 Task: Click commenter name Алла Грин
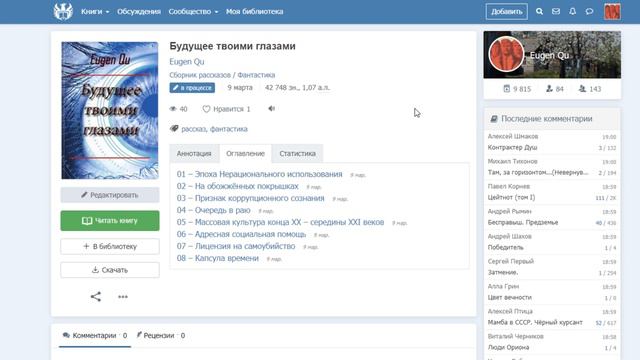pos(503,286)
